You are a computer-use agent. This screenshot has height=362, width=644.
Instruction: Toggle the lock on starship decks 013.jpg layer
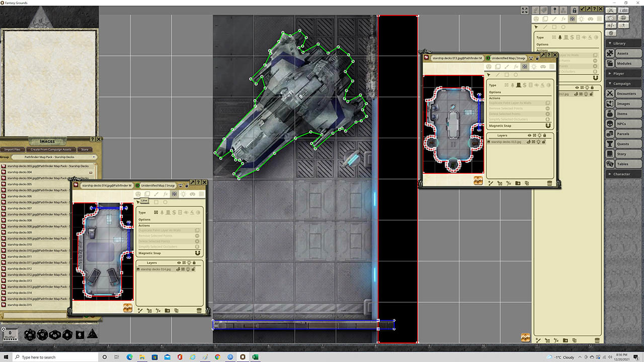(544, 142)
